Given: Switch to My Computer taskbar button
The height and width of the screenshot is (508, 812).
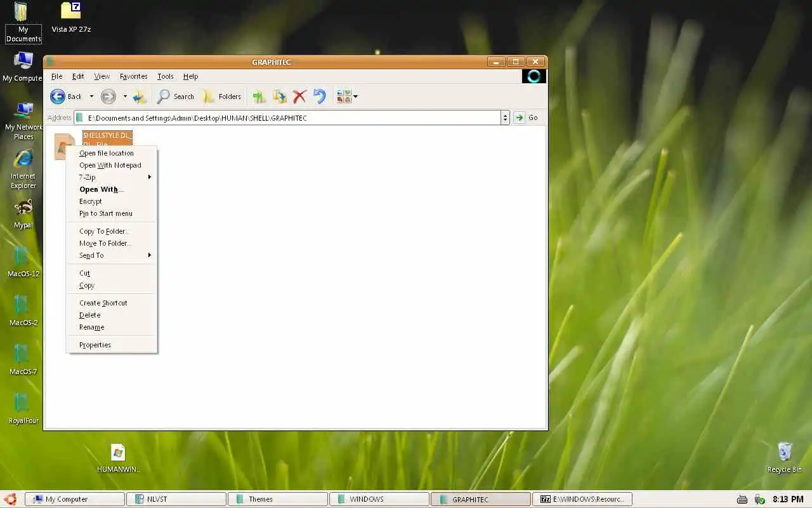Looking at the screenshot, I should tap(75, 499).
